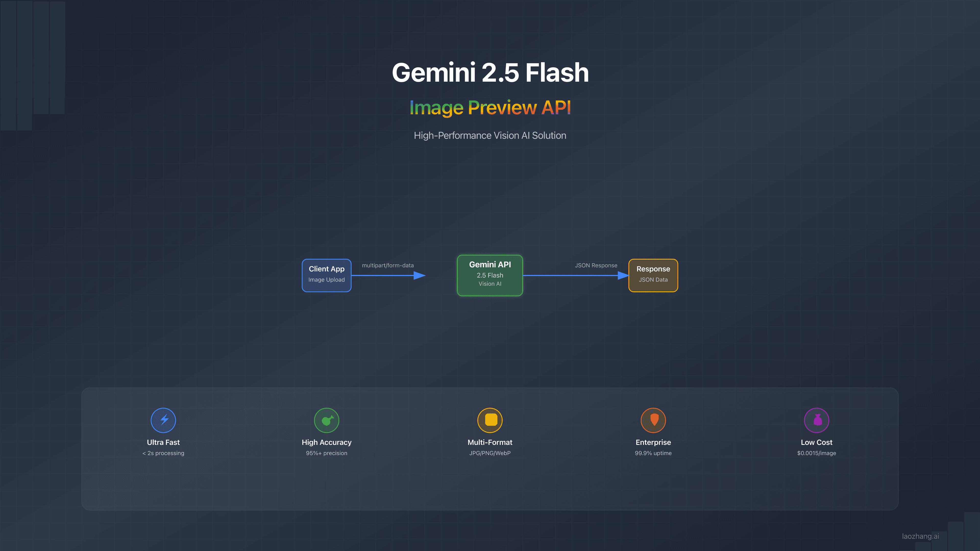
Task: Select the Low Cost money bag icon
Action: 816,420
